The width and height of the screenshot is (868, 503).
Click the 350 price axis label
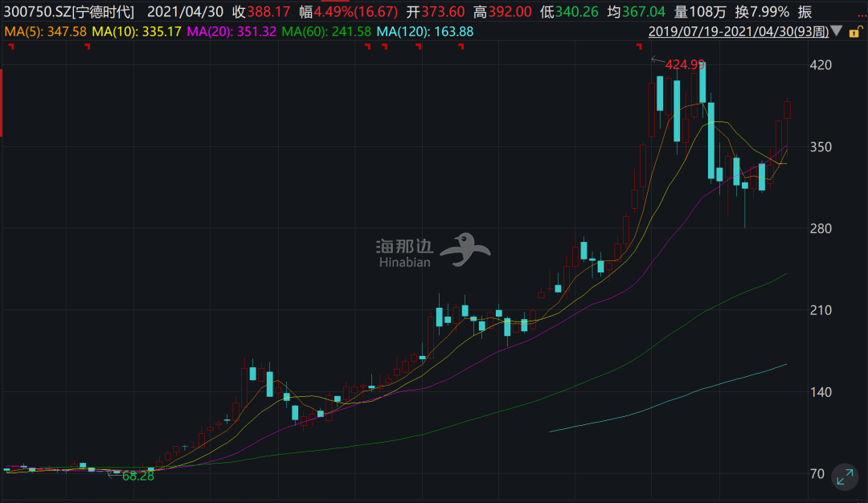821,146
